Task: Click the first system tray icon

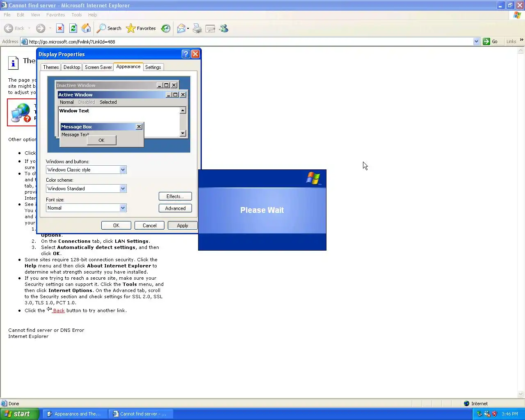Action: [479, 414]
